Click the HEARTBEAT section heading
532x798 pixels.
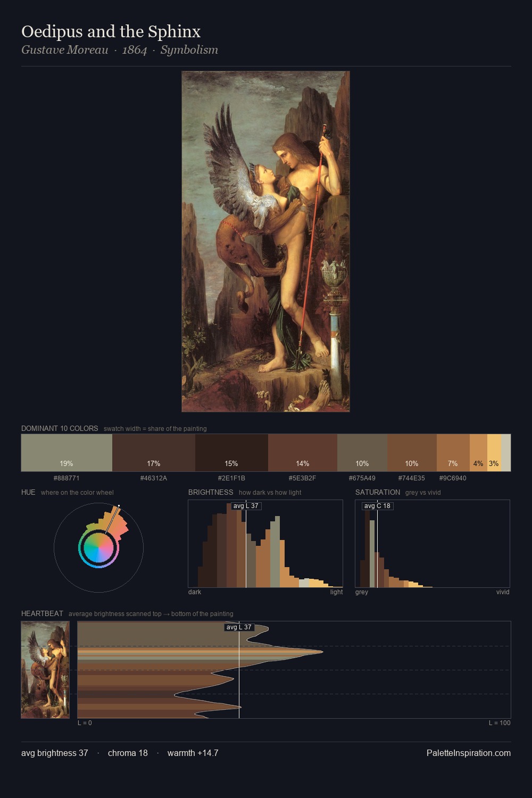pos(42,613)
